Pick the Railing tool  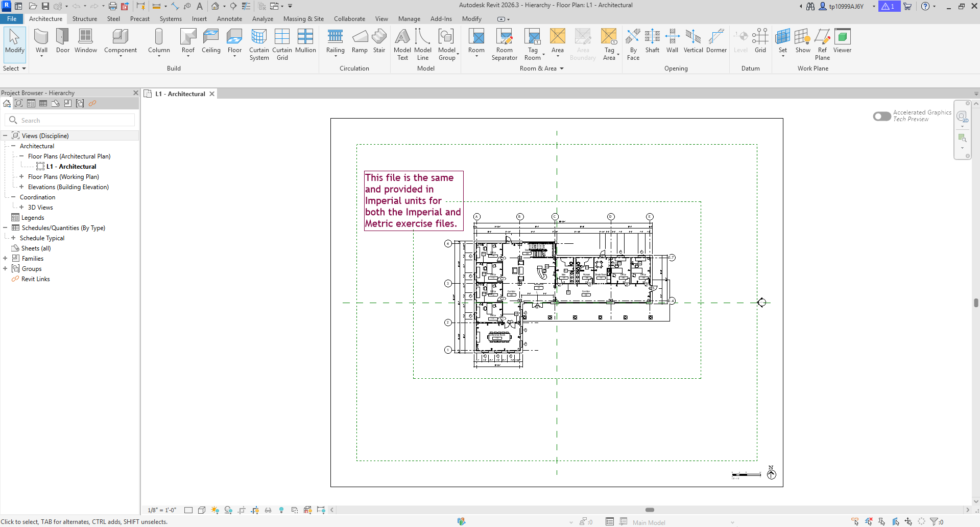click(x=335, y=42)
